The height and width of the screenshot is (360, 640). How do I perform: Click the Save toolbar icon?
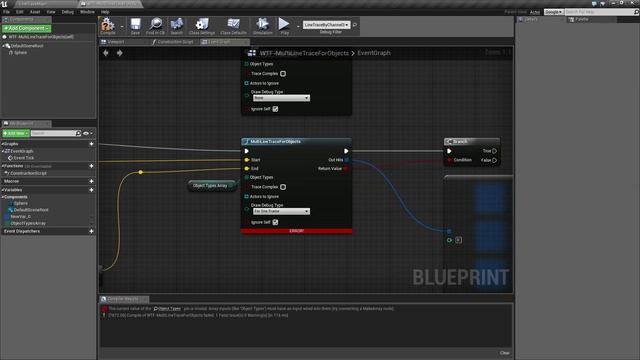(x=135, y=24)
